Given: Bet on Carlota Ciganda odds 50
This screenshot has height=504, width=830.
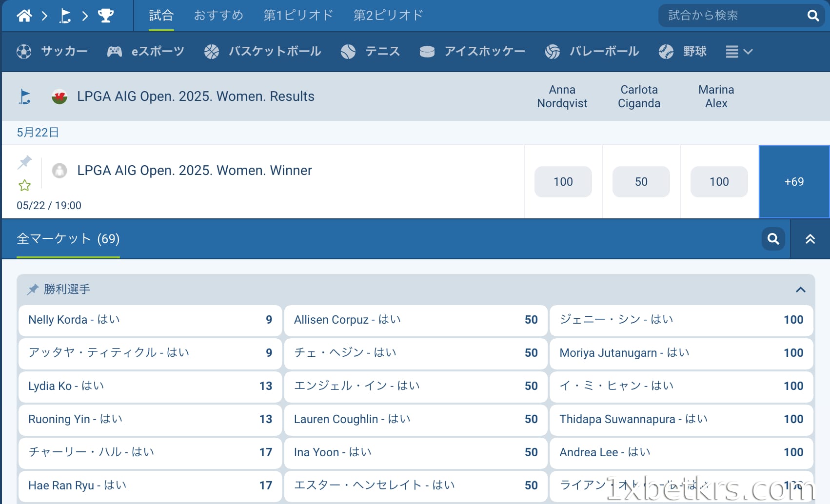Looking at the screenshot, I should [641, 182].
